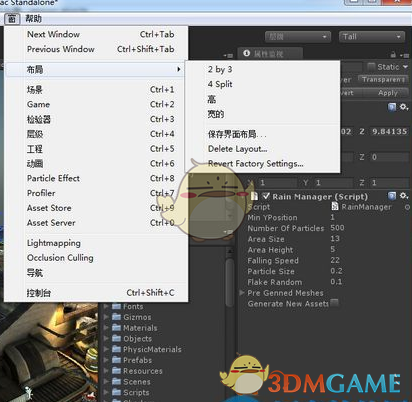Open the Asset Store window
The image size is (412, 402).
coord(97,208)
